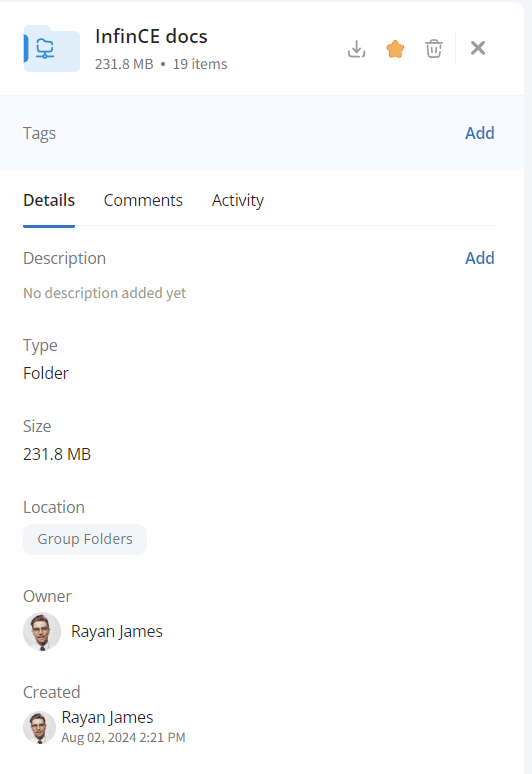
Task: Click the Aug 02, 2024 creation timestamp
Action: click(123, 737)
